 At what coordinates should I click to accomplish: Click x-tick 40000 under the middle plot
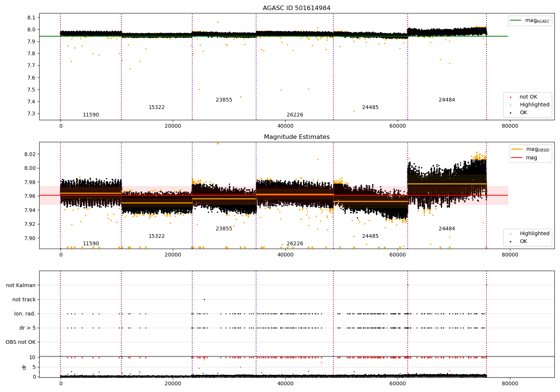coord(285,255)
